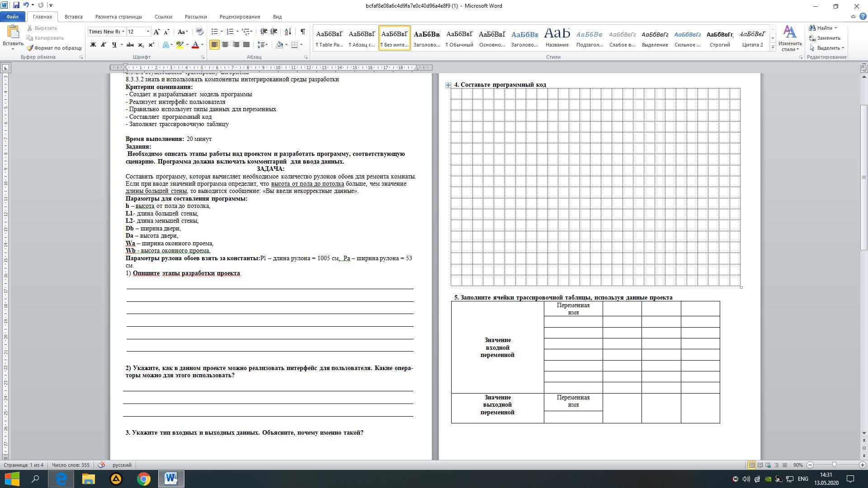Clear formatting with the eraser icon

tap(199, 32)
